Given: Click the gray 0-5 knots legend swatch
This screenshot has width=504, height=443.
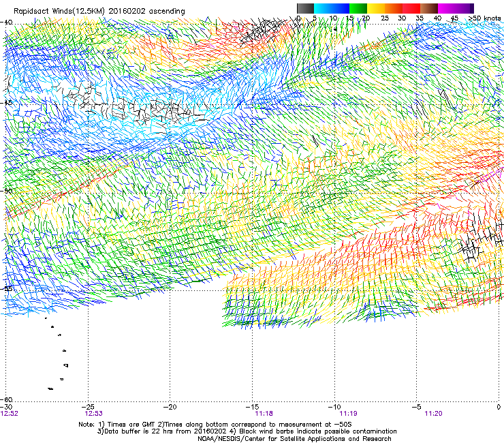Looking at the screenshot, I should 305,8.
